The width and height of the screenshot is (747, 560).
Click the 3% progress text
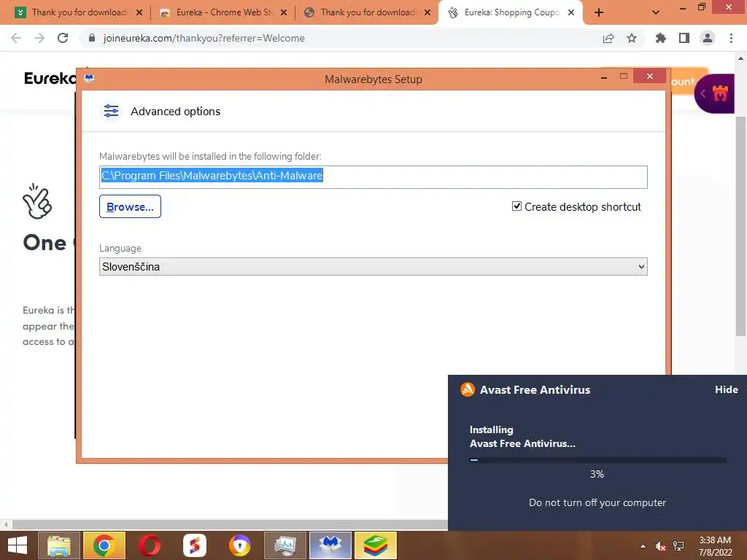(597, 474)
